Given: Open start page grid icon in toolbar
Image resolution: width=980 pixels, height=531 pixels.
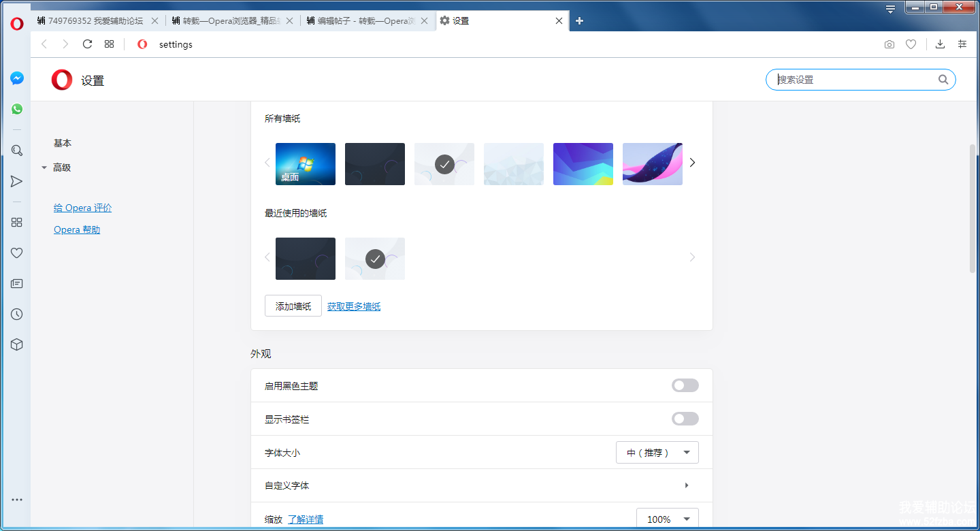Looking at the screenshot, I should [109, 44].
